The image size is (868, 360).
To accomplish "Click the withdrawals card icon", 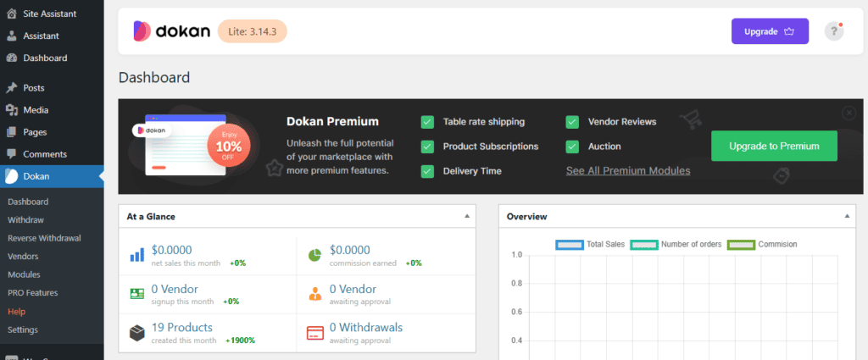I will [315, 333].
